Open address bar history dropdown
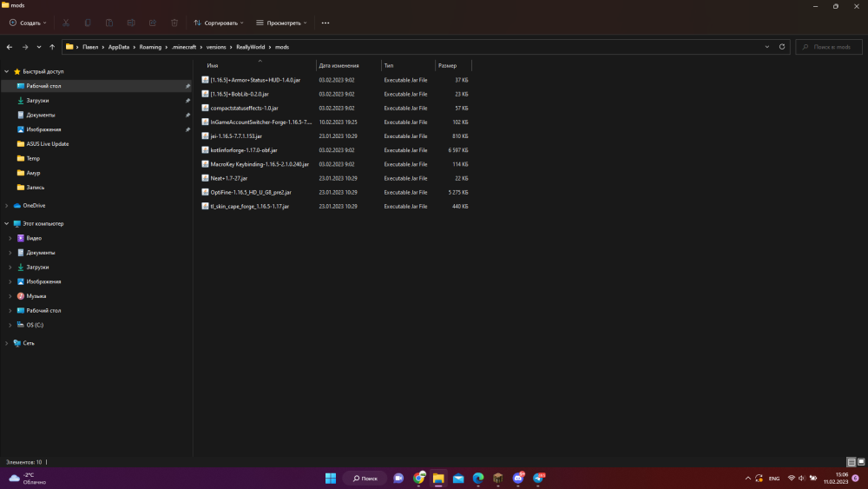868x489 pixels. [x=767, y=47]
